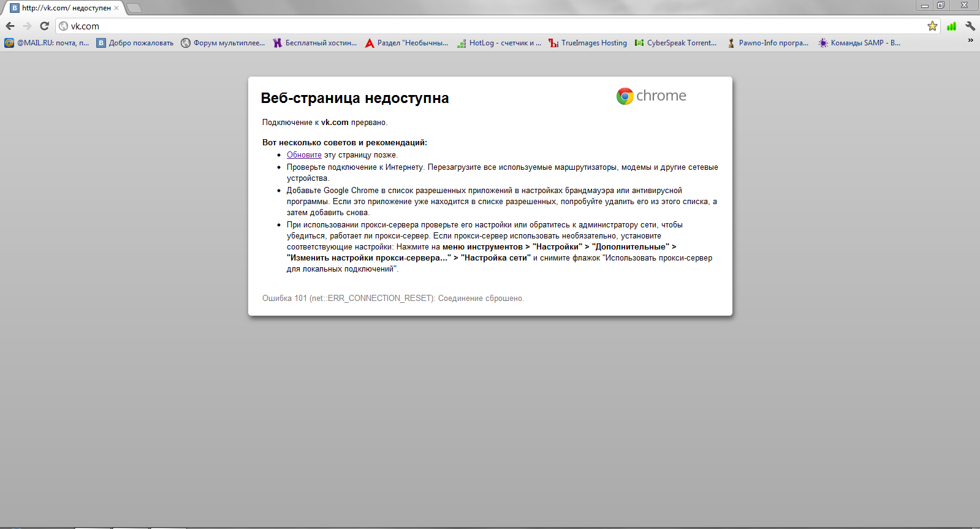Open the CyberSpeak Torrent bookmark
The height and width of the screenshot is (529, 980).
click(675, 43)
